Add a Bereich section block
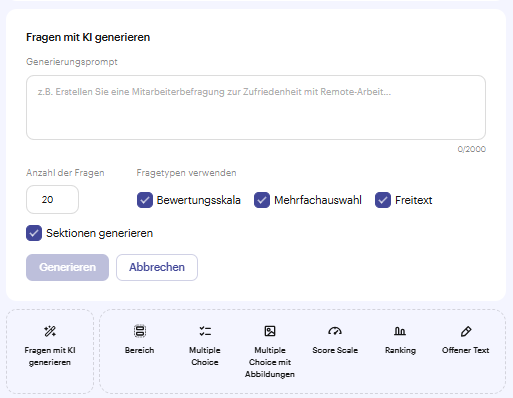 tap(139, 340)
